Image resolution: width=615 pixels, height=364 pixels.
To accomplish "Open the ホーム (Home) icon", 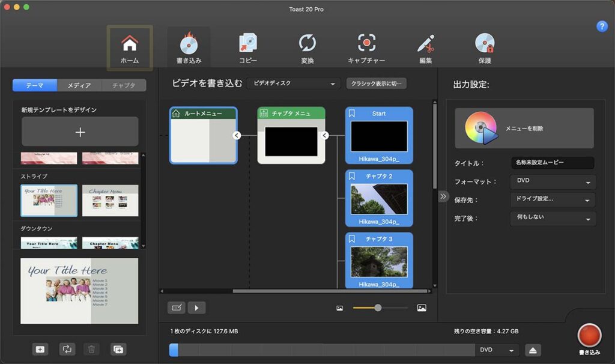I will [x=130, y=48].
